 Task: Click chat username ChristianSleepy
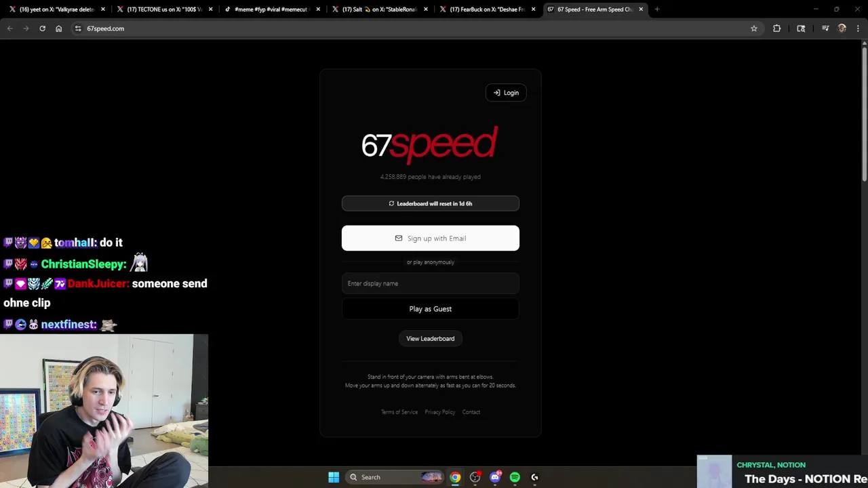[x=83, y=264]
